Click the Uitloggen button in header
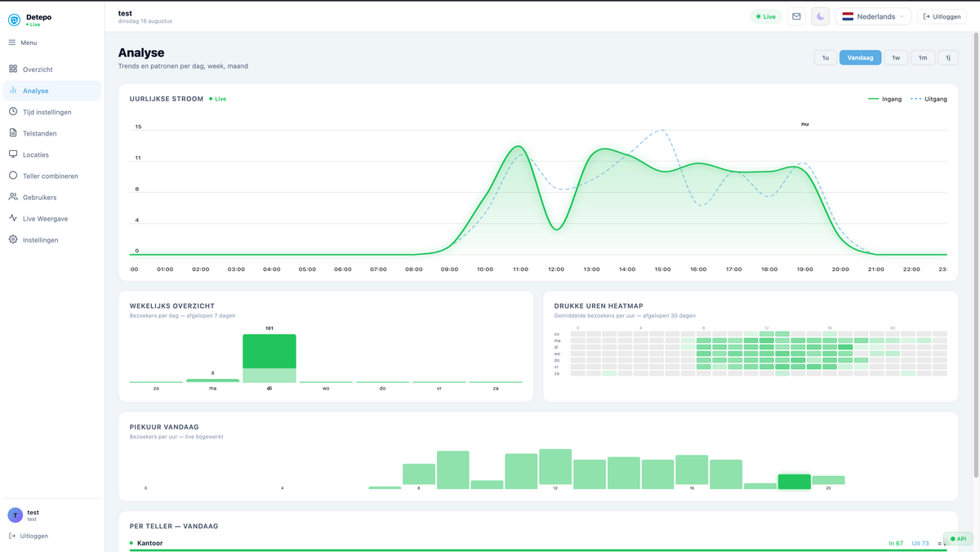 click(942, 16)
